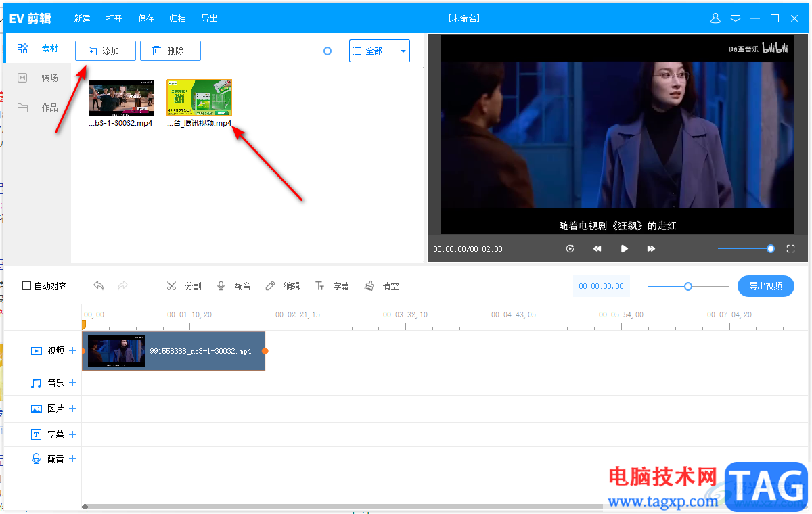Add a clip to the 视频 track
Viewport: 812px width, 514px height.
(x=72, y=350)
